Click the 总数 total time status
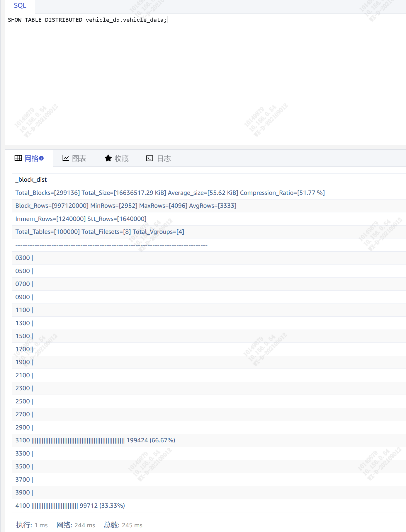This screenshot has height=532, width=406. point(123,525)
